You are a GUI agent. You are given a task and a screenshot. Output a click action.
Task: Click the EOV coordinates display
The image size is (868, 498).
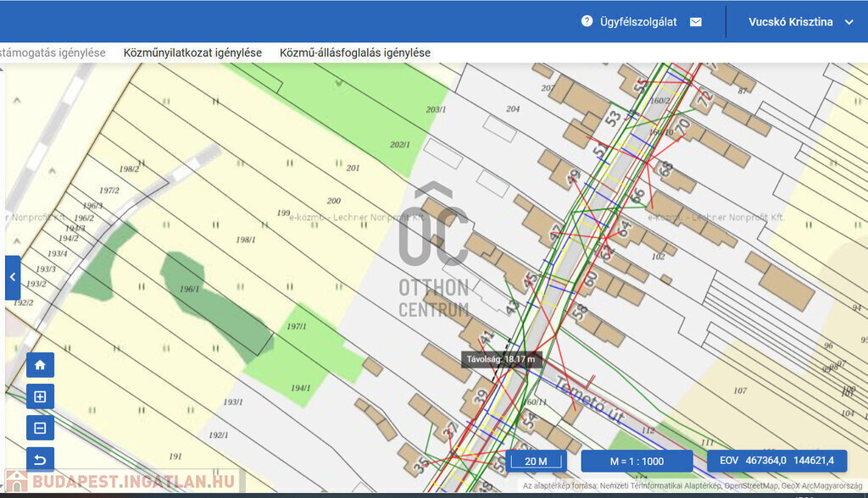776,461
